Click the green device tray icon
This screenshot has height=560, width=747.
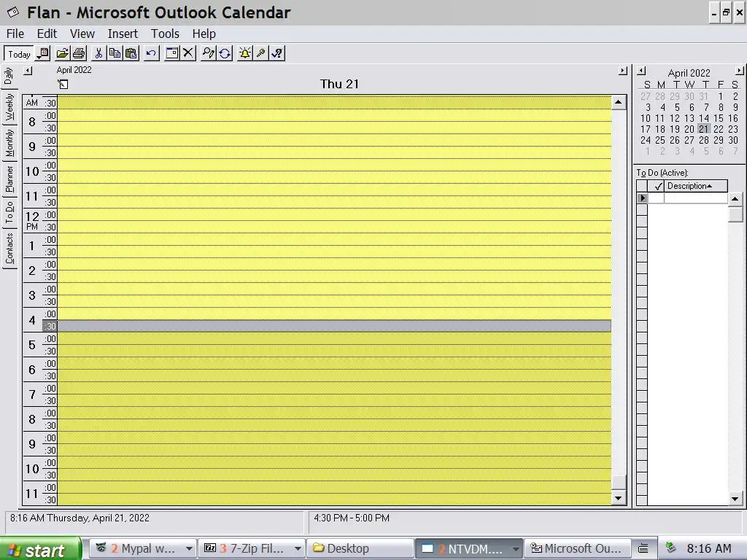pyautogui.click(x=671, y=548)
